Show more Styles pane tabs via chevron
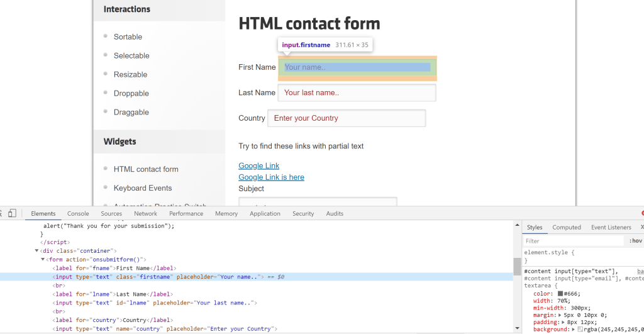This screenshot has width=644, height=334. pos(641,227)
